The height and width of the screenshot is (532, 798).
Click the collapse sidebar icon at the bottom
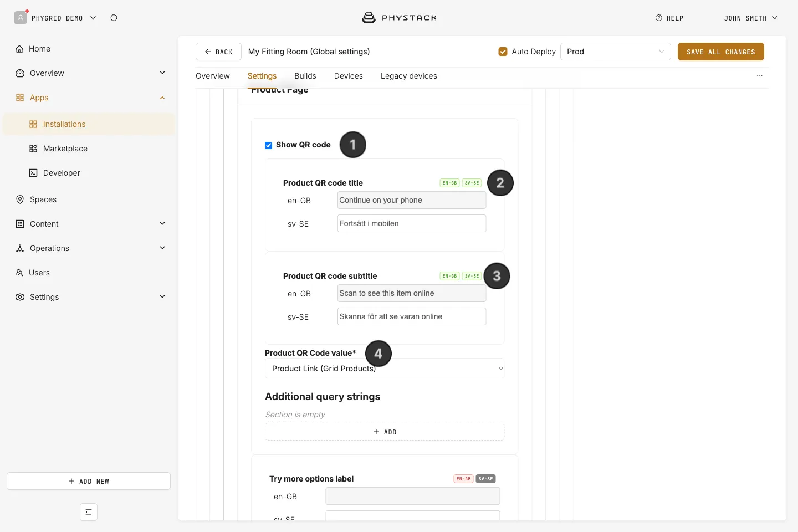(x=89, y=512)
